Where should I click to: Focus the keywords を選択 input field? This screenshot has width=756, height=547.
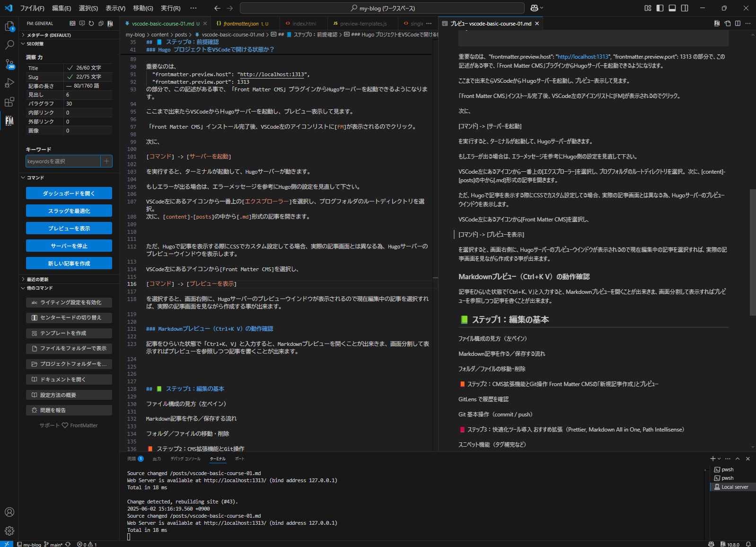63,161
